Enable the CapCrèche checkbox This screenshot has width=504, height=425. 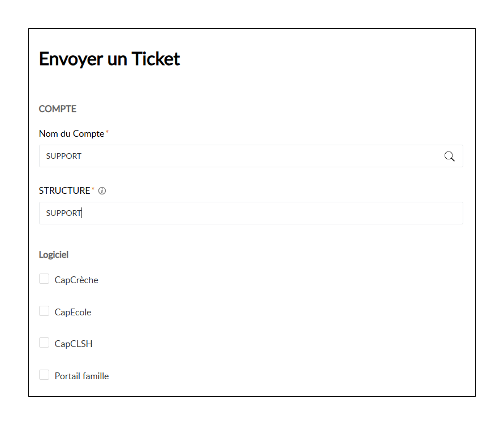(x=44, y=279)
